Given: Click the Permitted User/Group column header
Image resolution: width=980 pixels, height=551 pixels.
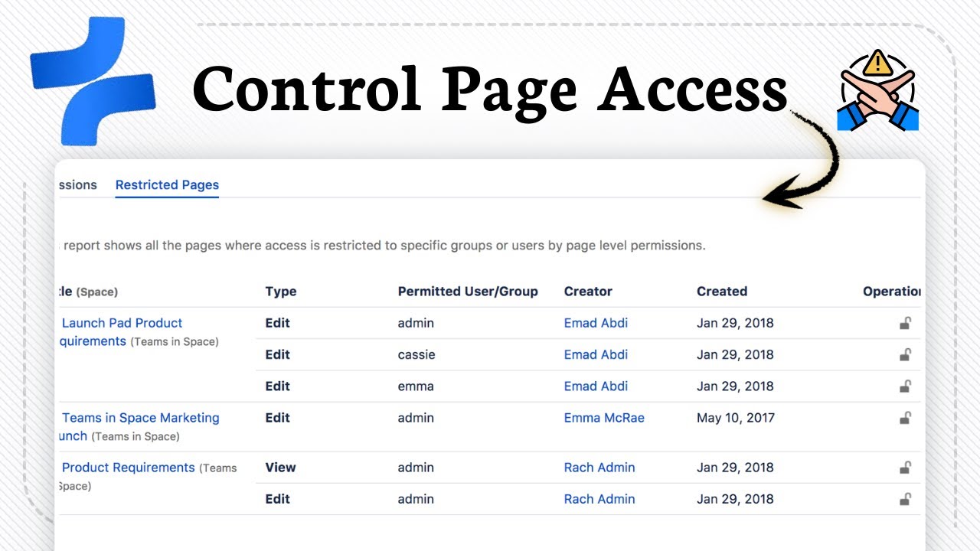Looking at the screenshot, I should [468, 292].
